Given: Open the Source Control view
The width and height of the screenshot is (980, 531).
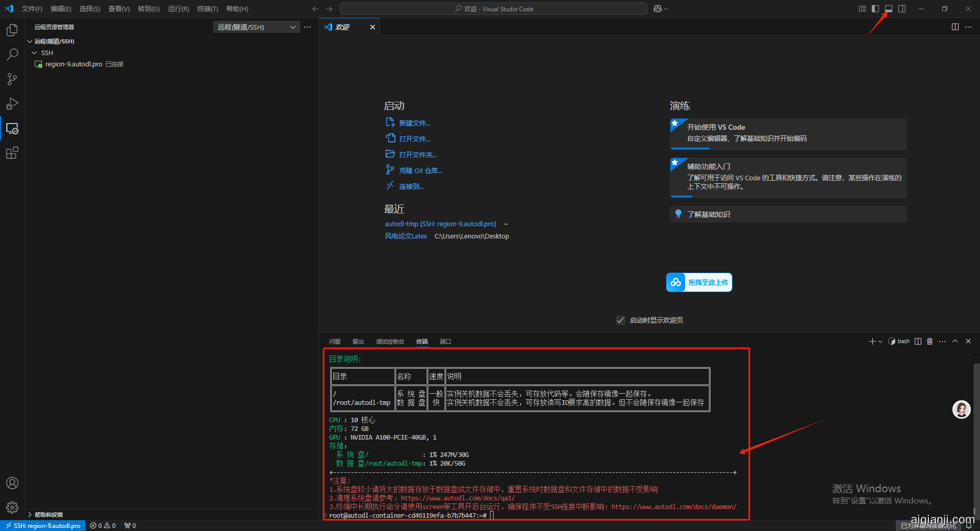Looking at the screenshot, I should [12, 79].
